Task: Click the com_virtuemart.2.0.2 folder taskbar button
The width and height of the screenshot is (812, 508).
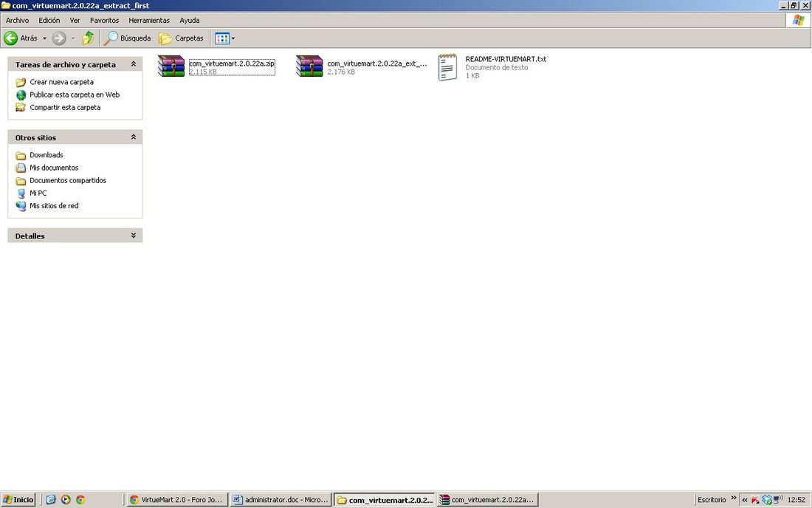Action: pyautogui.click(x=385, y=500)
